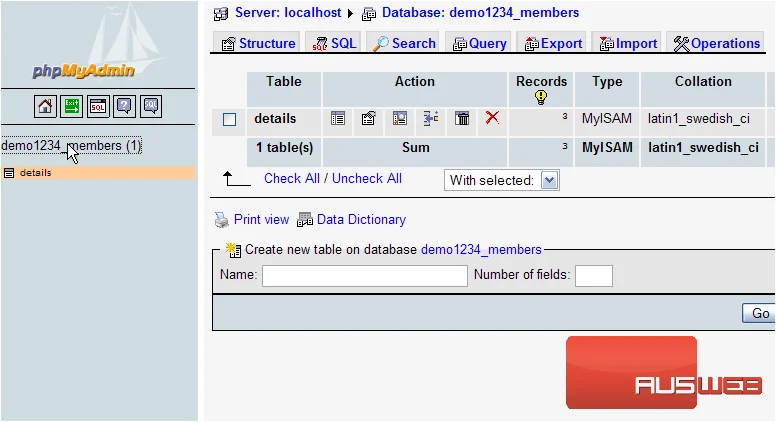The width and height of the screenshot is (776, 422).
Task: Click the Go button
Action: click(x=760, y=313)
